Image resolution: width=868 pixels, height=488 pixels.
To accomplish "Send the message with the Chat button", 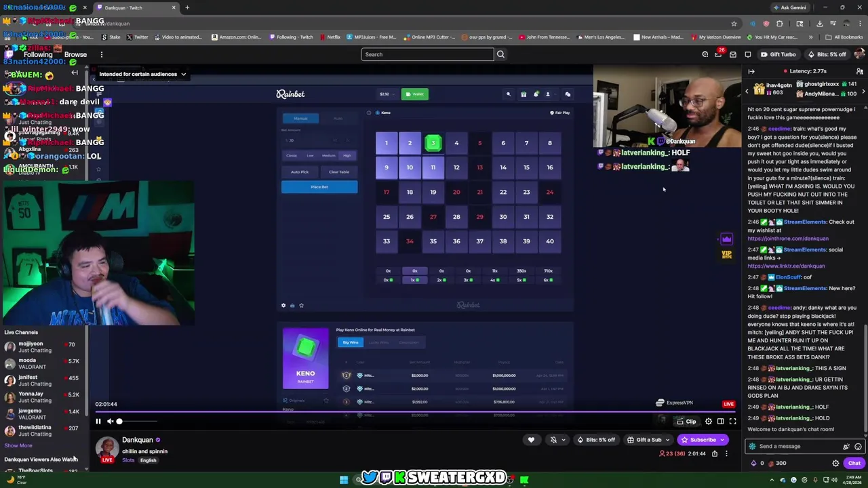I will (x=854, y=464).
